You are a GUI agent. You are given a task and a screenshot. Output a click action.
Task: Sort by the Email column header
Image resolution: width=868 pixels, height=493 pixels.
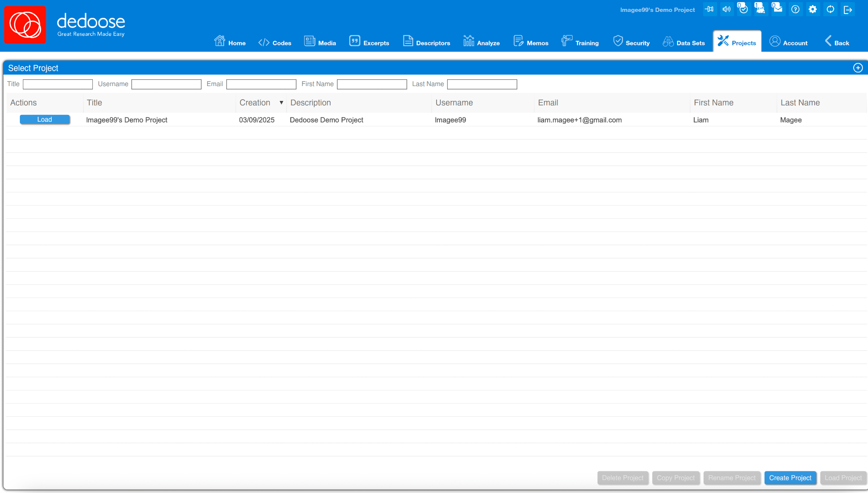click(612, 103)
